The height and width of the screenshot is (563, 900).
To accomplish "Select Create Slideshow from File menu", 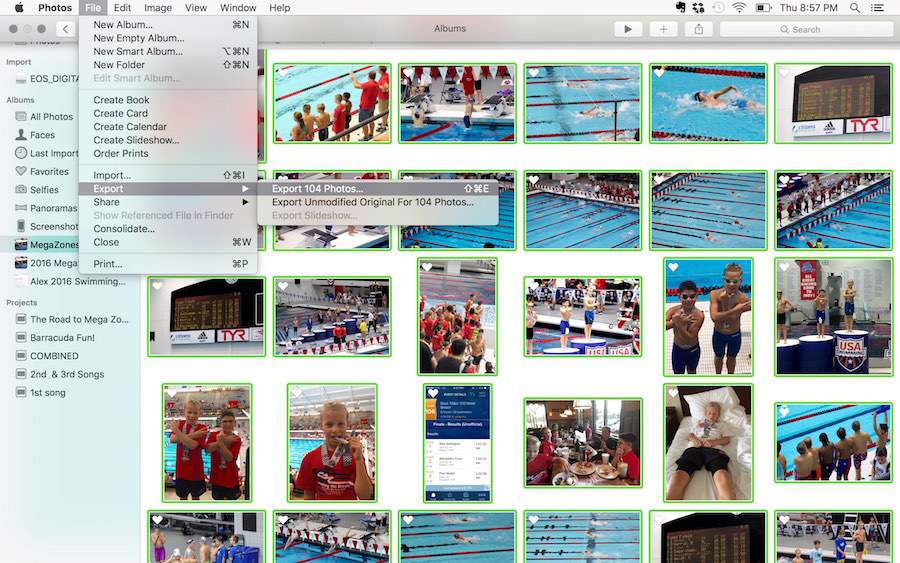I will click(136, 140).
